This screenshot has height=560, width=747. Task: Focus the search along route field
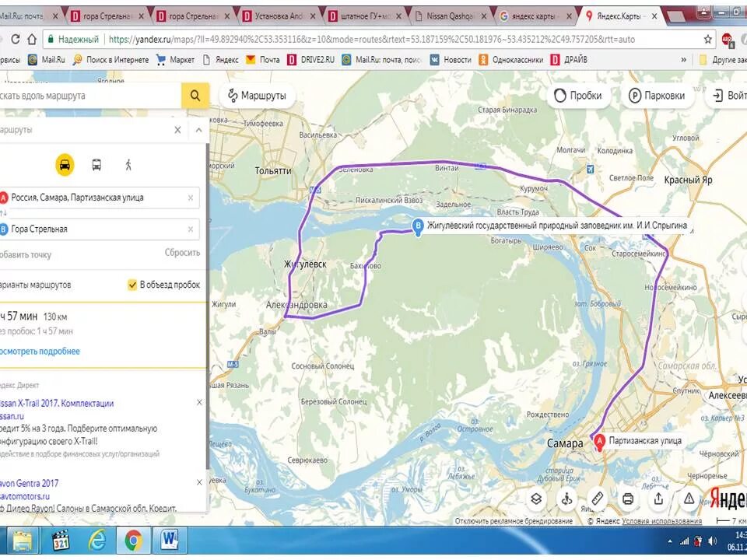[90, 95]
